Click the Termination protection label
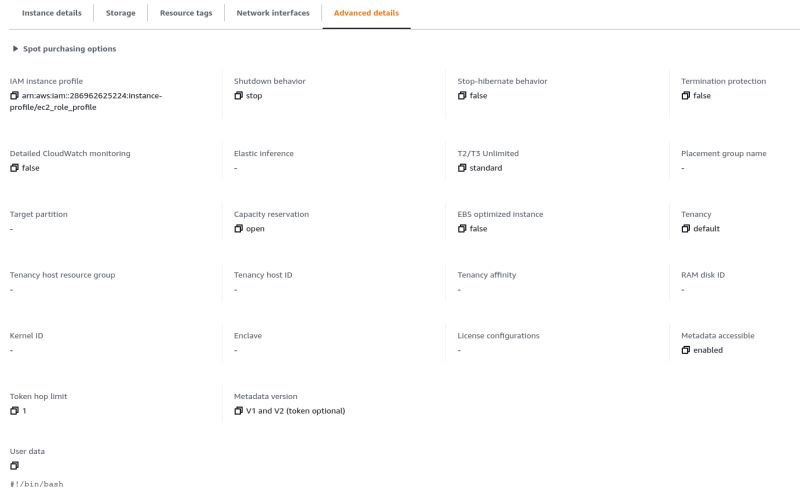 click(x=723, y=81)
